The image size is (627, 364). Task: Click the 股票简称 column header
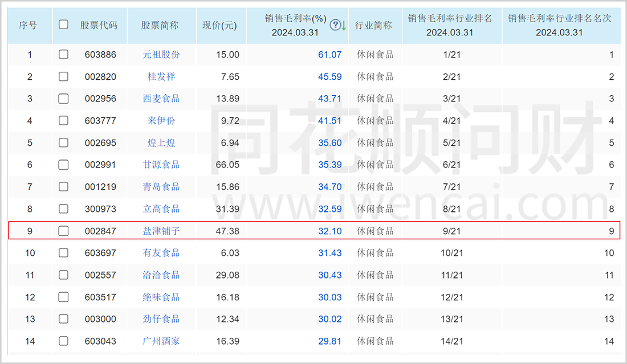pyautogui.click(x=160, y=26)
